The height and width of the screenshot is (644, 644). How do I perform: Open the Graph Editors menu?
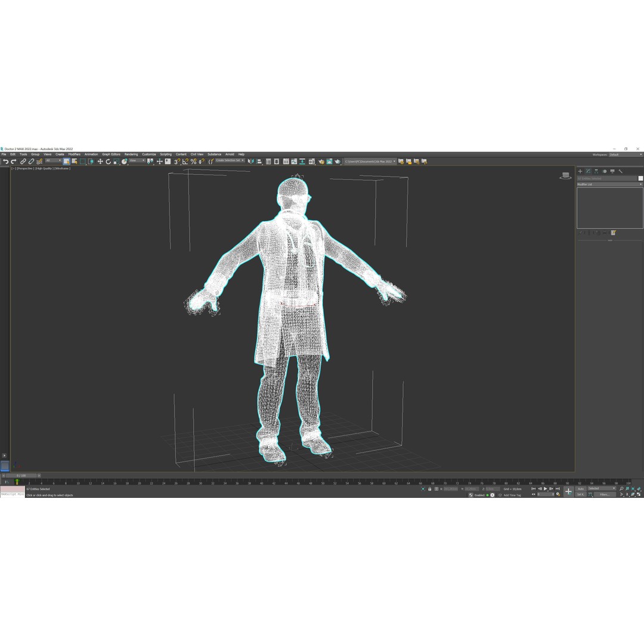(x=112, y=154)
